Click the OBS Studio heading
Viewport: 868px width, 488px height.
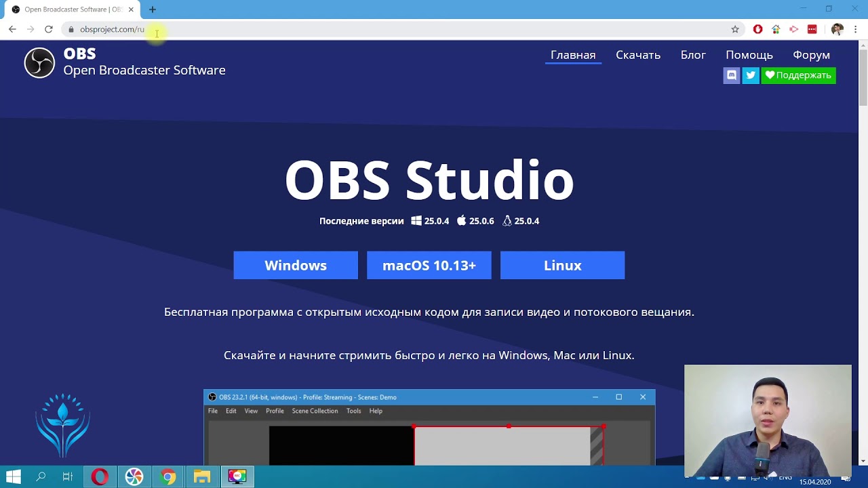(x=429, y=180)
